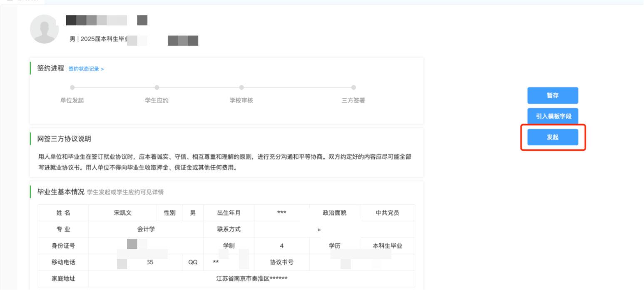Click the 学生应约 step dot
The image size is (644, 290).
tap(157, 87)
